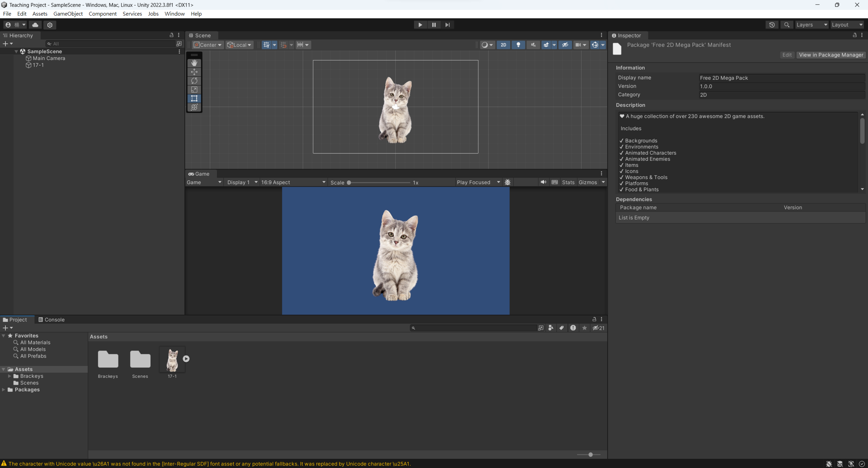868x468 pixels.
Task: Select the Hand view tool
Action: pyautogui.click(x=194, y=63)
